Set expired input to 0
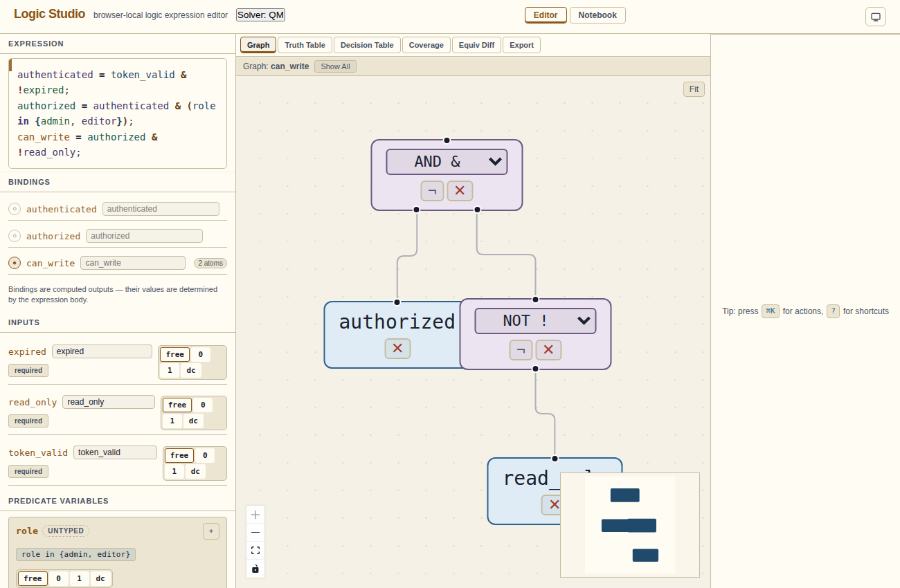This screenshot has height=588, width=900. point(200,354)
